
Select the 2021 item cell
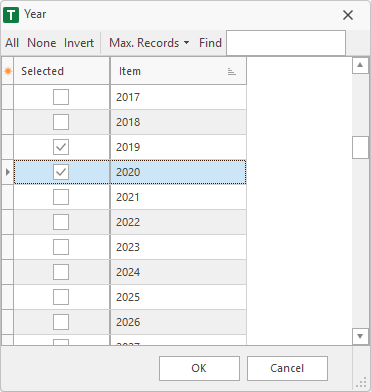click(x=178, y=197)
